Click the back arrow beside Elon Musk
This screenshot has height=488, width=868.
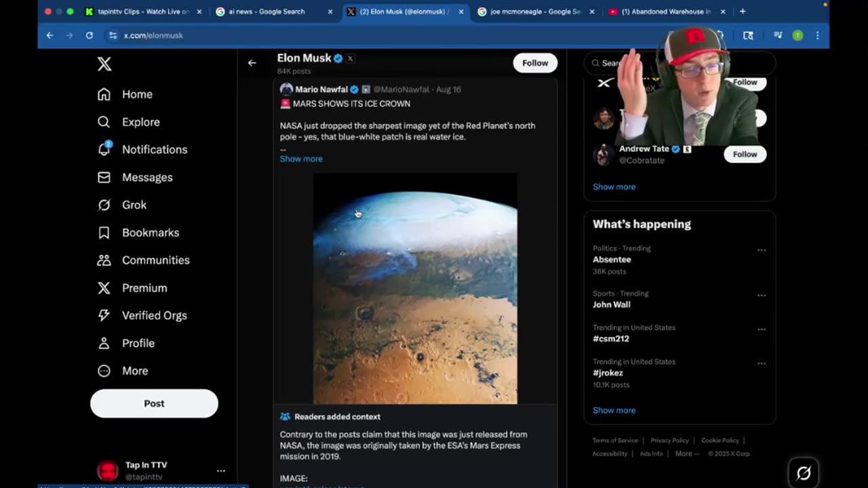click(252, 63)
